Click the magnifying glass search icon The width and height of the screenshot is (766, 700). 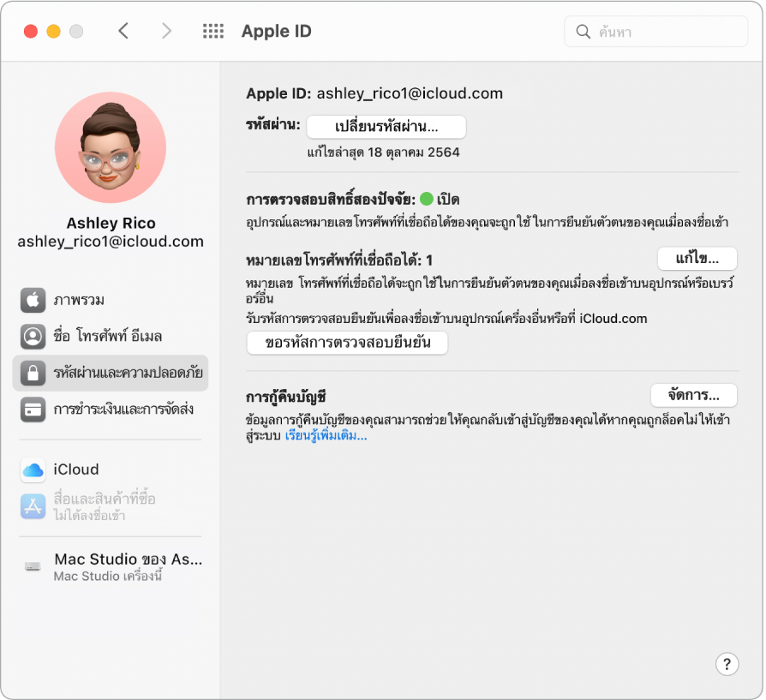coord(583,32)
